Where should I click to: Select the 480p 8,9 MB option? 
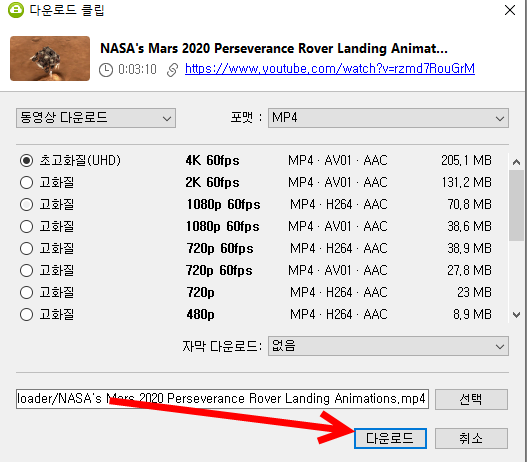coord(27,315)
